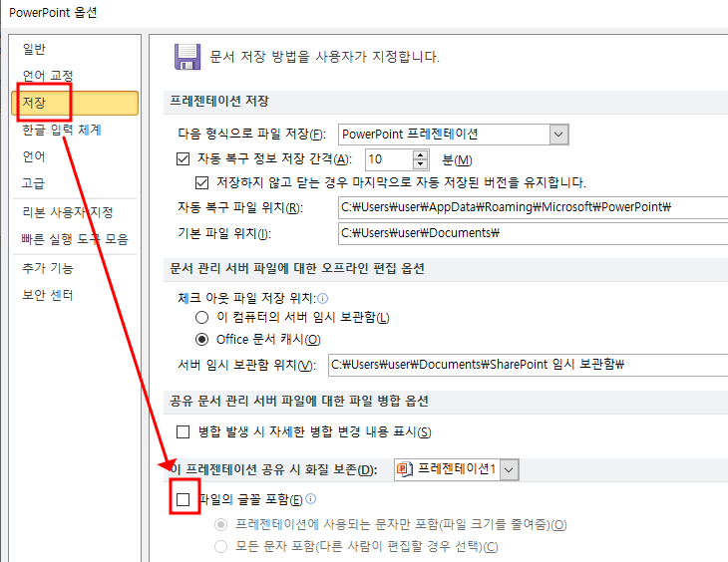The image size is (728, 562).
Task: Decrease autosave interval with down spinner
Action: coord(420,164)
